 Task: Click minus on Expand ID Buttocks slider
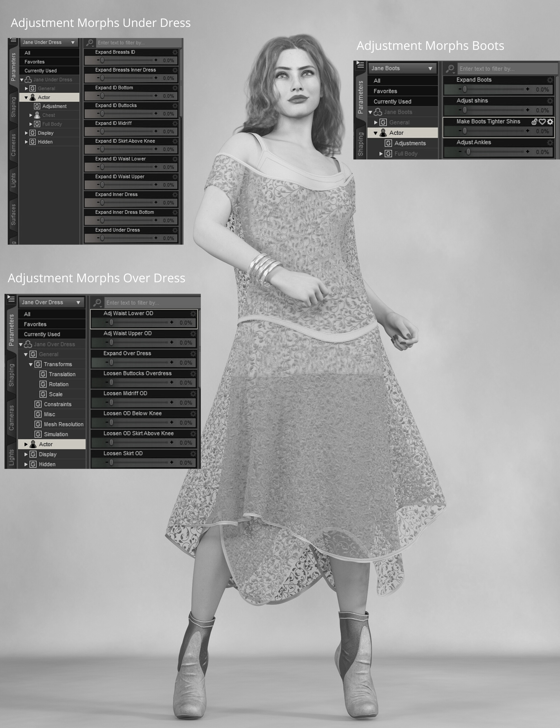[x=98, y=113]
